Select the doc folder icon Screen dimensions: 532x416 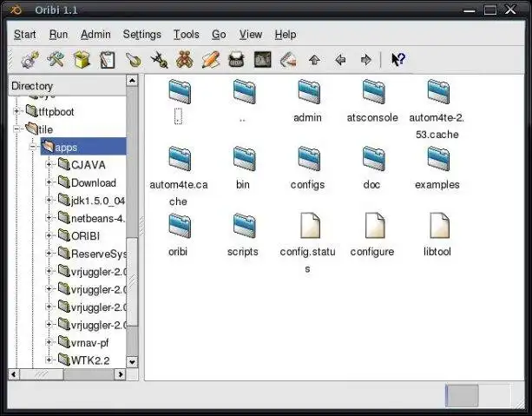coord(373,159)
